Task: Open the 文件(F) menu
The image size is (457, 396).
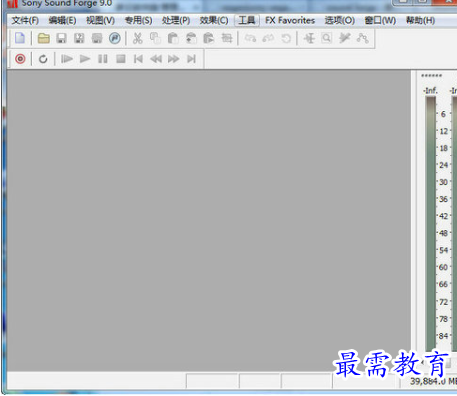Action: 25,21
